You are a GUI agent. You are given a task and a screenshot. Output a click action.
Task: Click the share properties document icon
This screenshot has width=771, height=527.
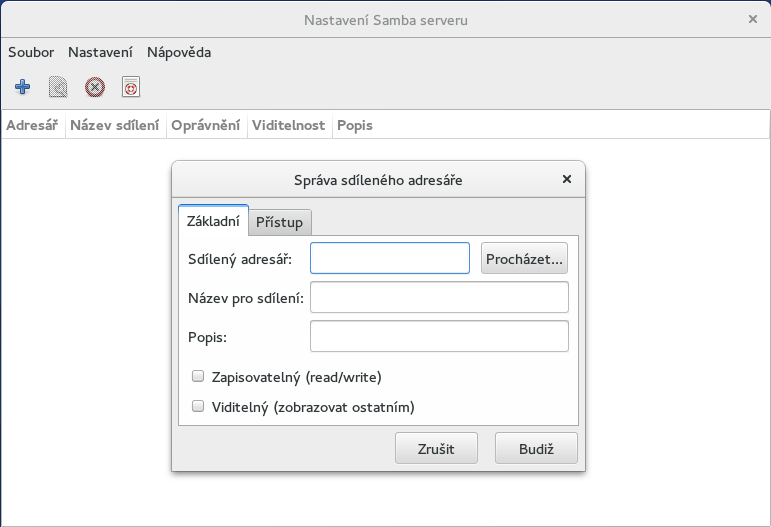tap(58, 88)
